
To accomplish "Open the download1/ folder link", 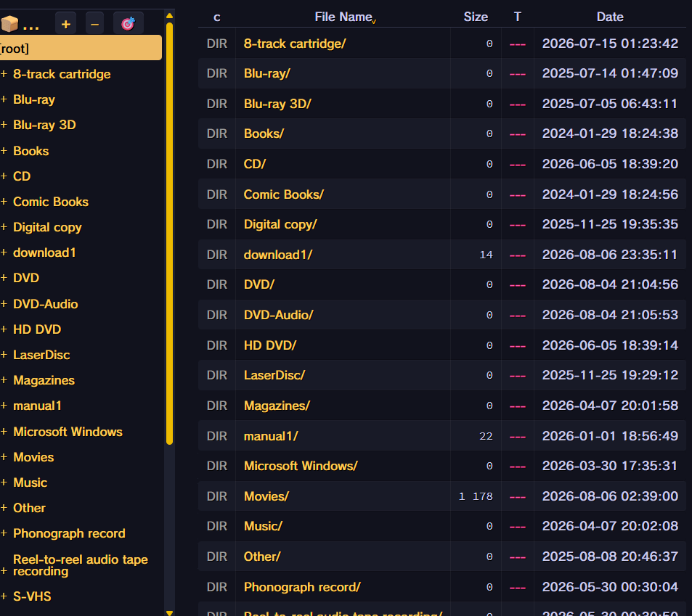I will [278, 255].
